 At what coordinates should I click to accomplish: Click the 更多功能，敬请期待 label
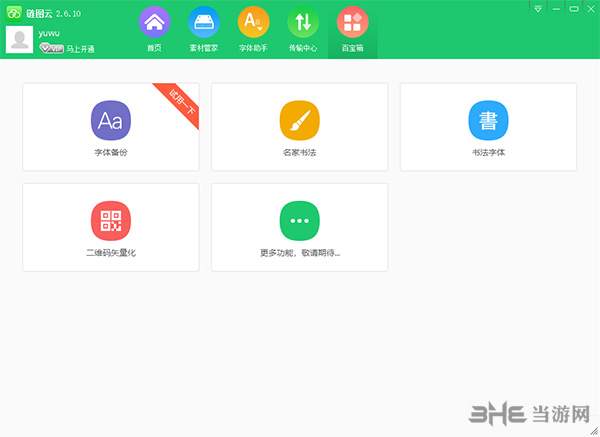pyautogui.click(x=300, y=253)
